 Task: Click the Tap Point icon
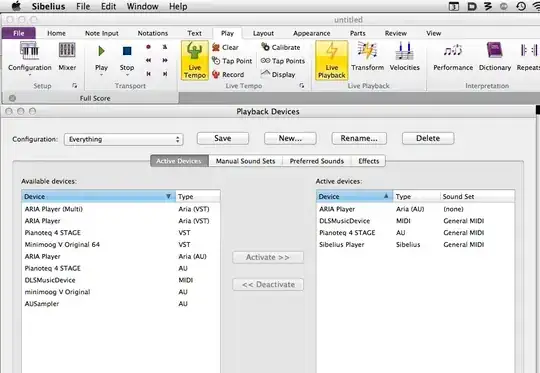tap(216, 61)
